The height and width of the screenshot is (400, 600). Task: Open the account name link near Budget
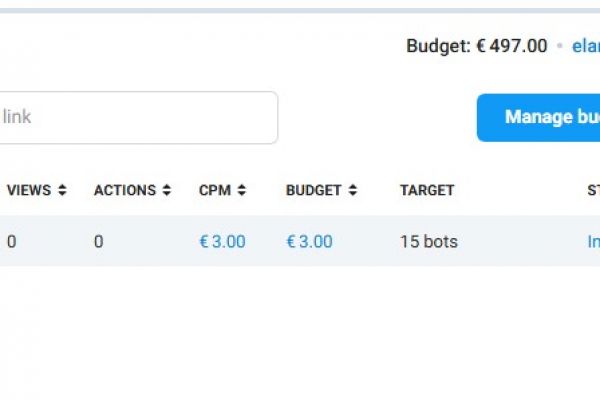pyautogui.click(x=586, y=46)
